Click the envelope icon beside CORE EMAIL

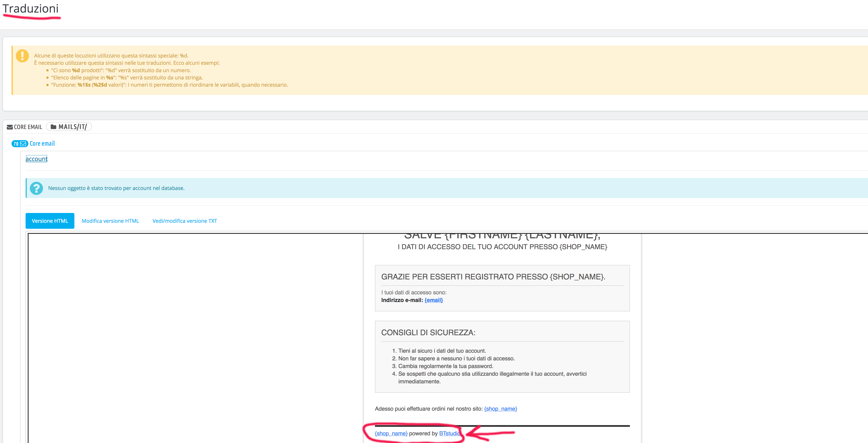coord(10,127)
